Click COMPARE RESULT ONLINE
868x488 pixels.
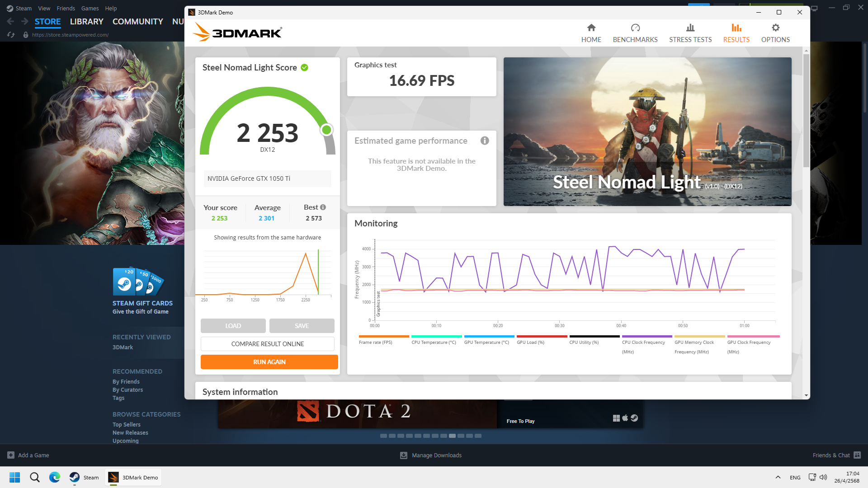click(268, 344)
